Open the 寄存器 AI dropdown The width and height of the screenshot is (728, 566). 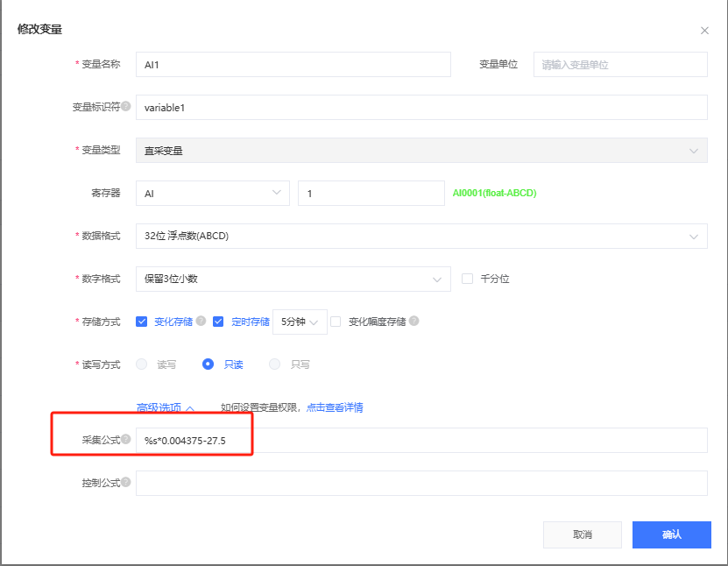tap(212, 193)
